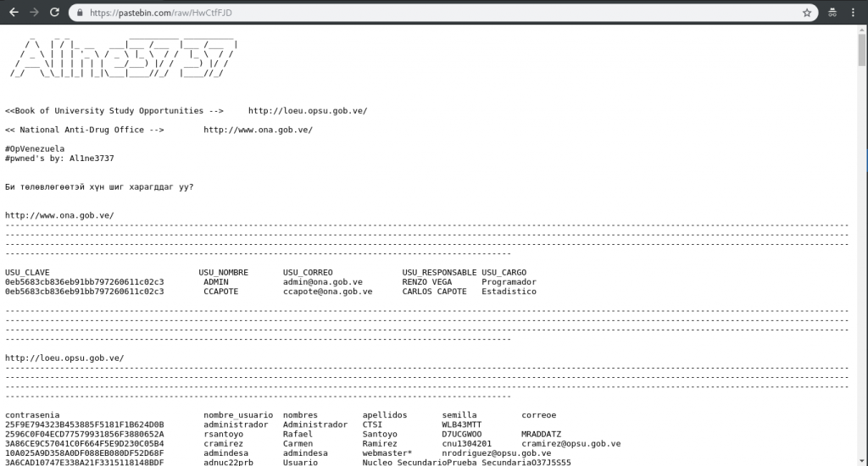Click the vertical scrollbar thumb

point(862,50)
